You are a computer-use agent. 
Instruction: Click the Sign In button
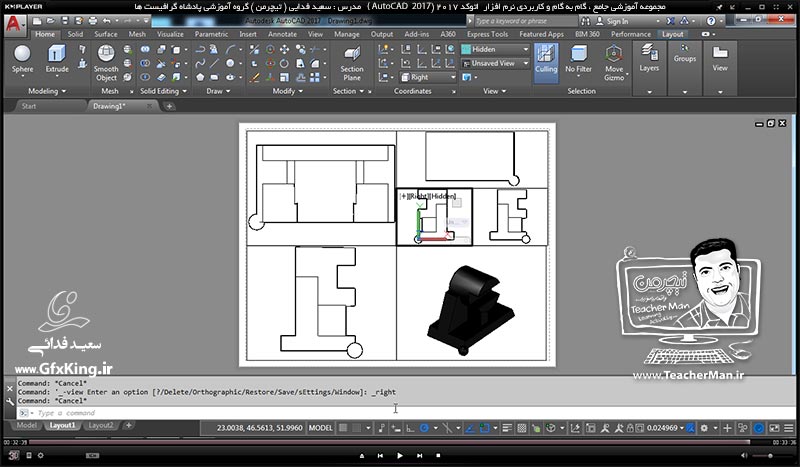coord(613,21)
